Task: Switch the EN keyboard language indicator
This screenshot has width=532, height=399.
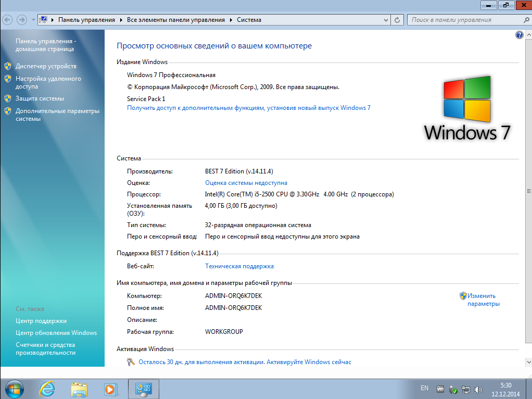Action: [424, 388]
